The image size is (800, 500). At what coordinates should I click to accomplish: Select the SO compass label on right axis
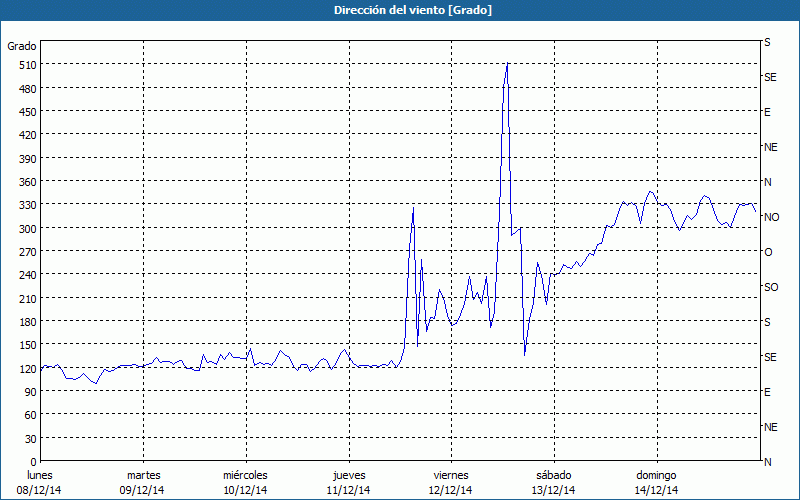tap(770, 287)
